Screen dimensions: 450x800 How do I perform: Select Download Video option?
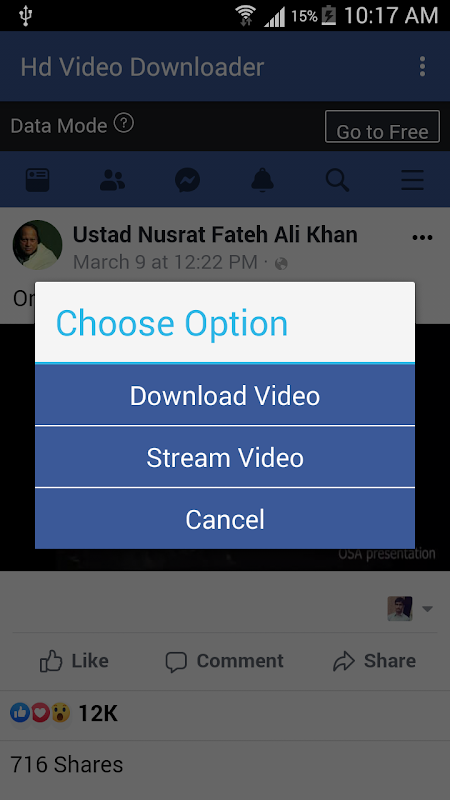point(225,395)
